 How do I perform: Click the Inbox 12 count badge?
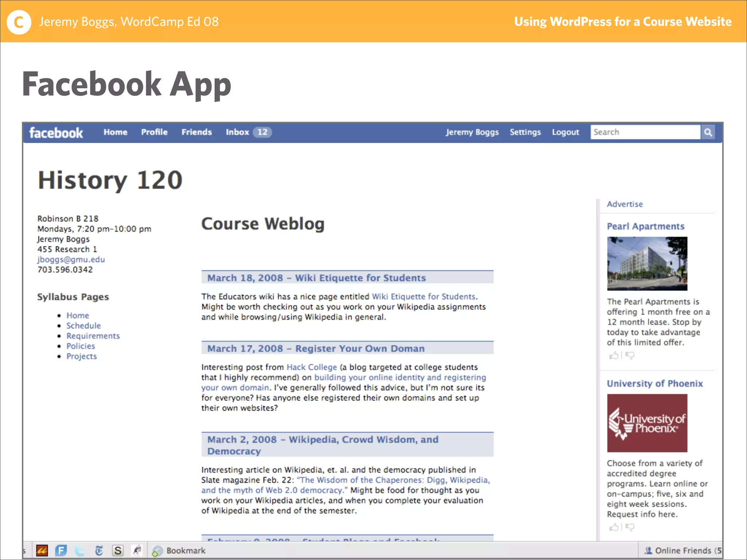(263, 132)
